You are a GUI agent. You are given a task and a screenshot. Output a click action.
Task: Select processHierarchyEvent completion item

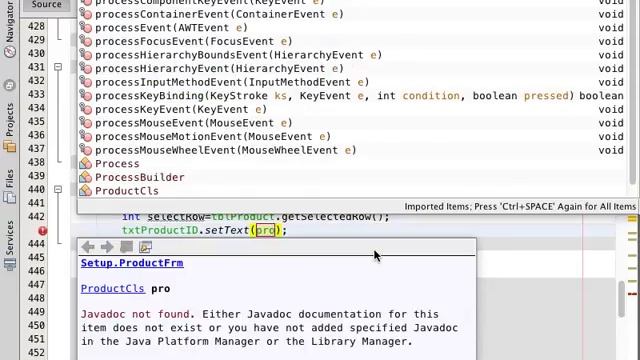[351, 69]
